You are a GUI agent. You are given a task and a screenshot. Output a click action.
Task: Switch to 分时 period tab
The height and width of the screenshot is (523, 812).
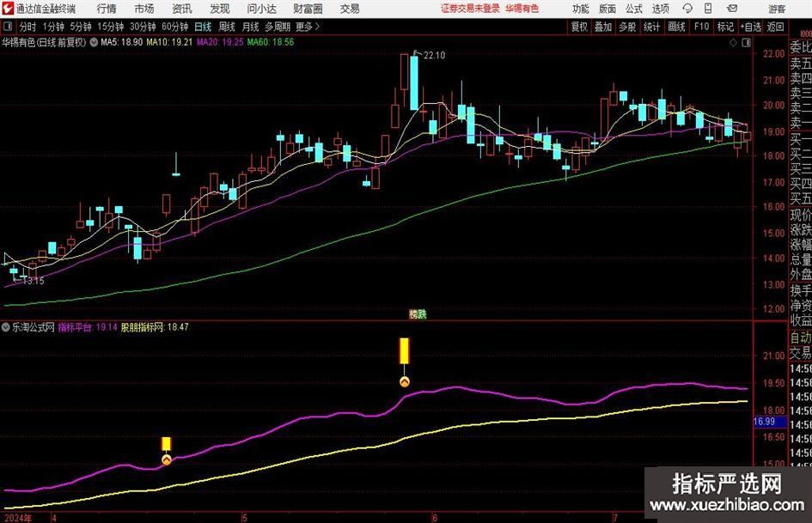coord(27,27)
